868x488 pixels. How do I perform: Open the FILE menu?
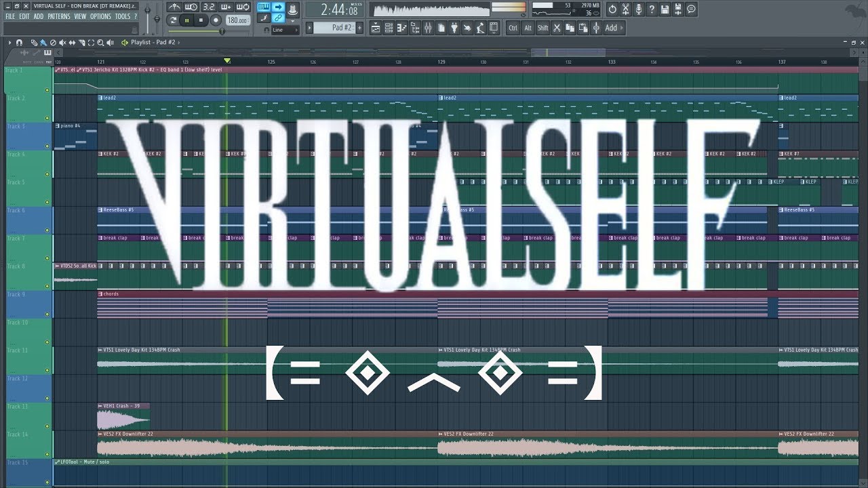coord(10,16)
